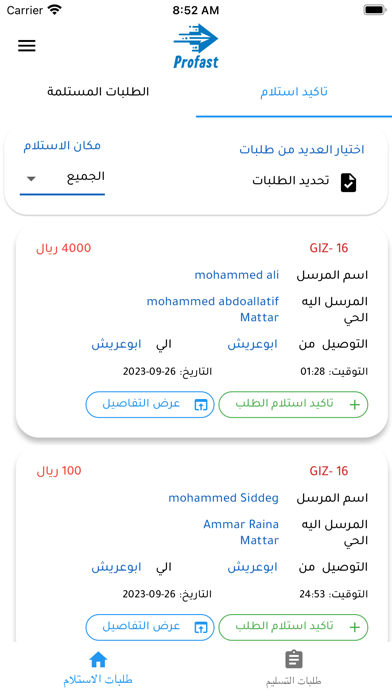Switch to الطلبات المستلمة tab

pos(98,92)
